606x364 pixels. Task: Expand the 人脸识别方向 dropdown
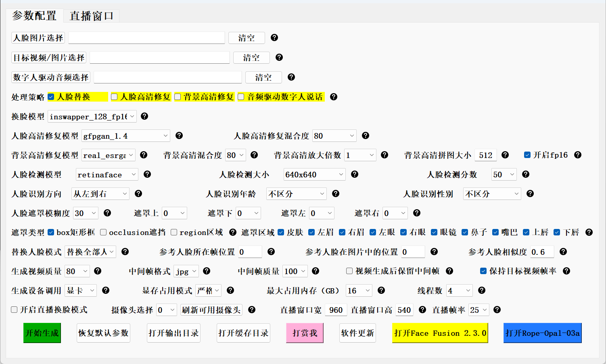click(x=100, y=194)
